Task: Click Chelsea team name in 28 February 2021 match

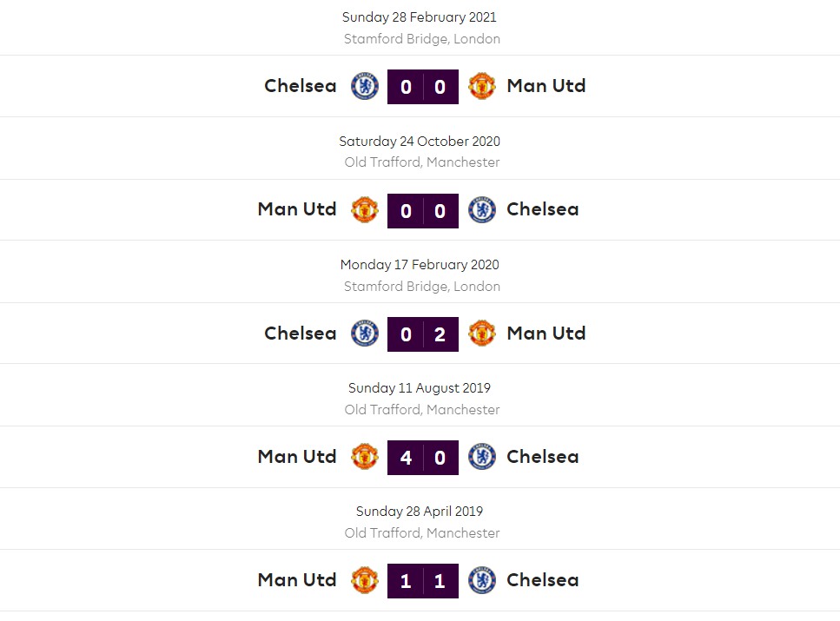Action: [x=301, y=86]
